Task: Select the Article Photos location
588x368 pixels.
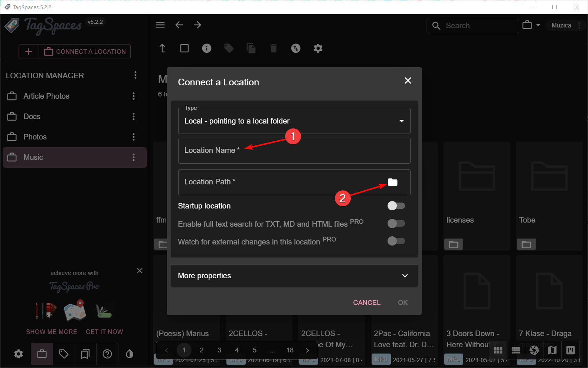Action: pos(74,96)
